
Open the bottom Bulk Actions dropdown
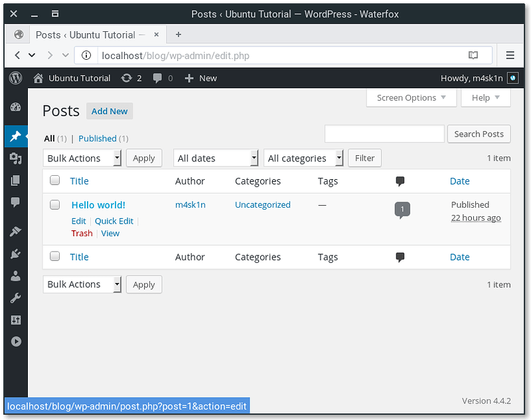tap(82, 284)
